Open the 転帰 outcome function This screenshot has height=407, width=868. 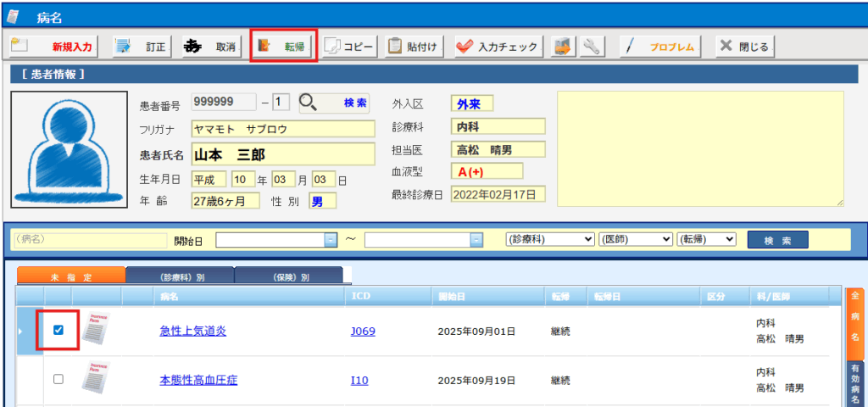tap(284, 46)
